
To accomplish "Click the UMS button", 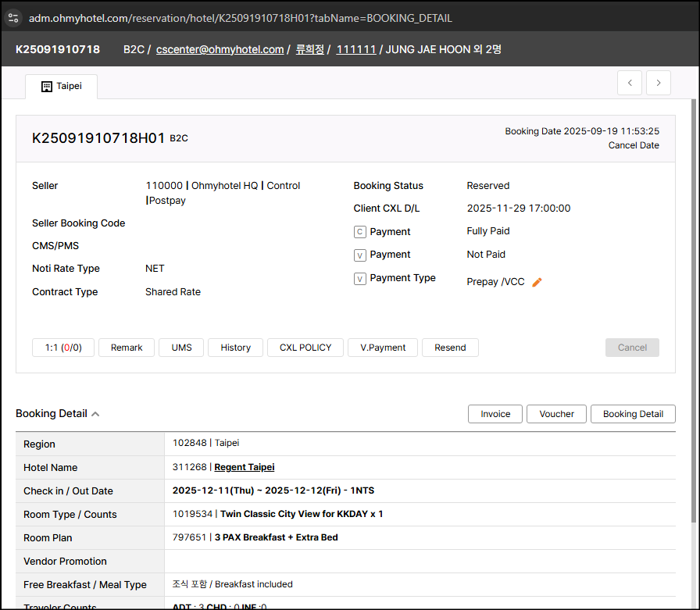I will pyautogui.click(x=181, y=348).
